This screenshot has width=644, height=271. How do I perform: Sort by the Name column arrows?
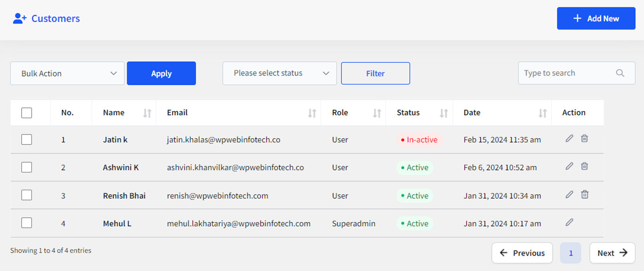(x=147, y=113)
